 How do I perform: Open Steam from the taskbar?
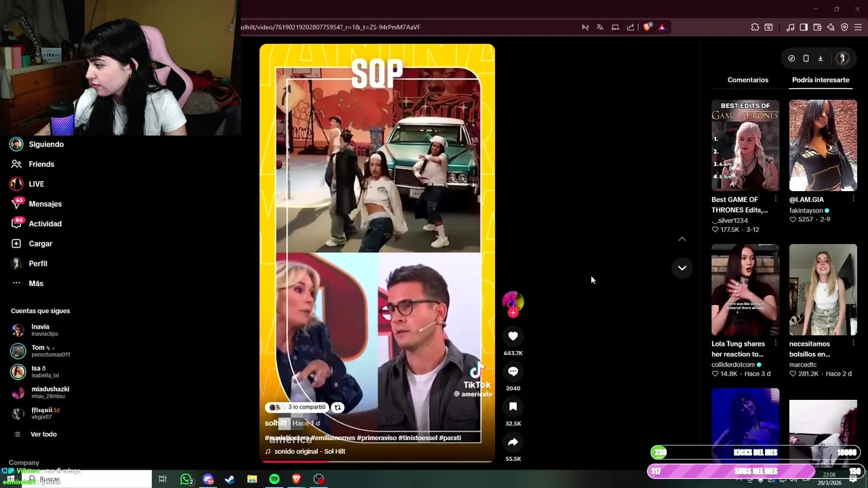pos(230,479)
